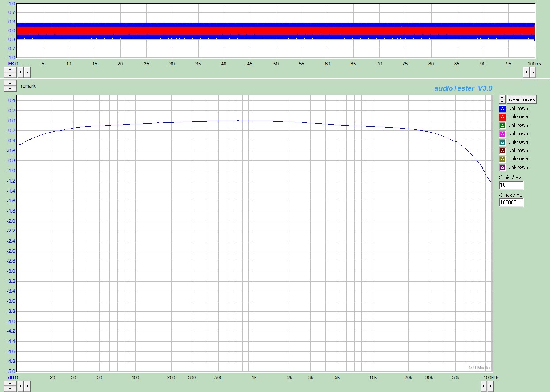
Task: Click unknown label beside dark red curve button
Action: (x=518, y=151)
